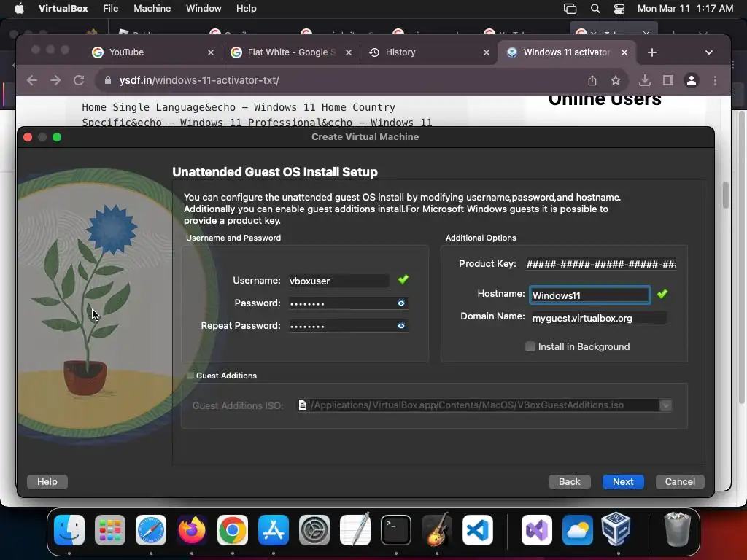Show the Password field contents

tap(401, 303)
